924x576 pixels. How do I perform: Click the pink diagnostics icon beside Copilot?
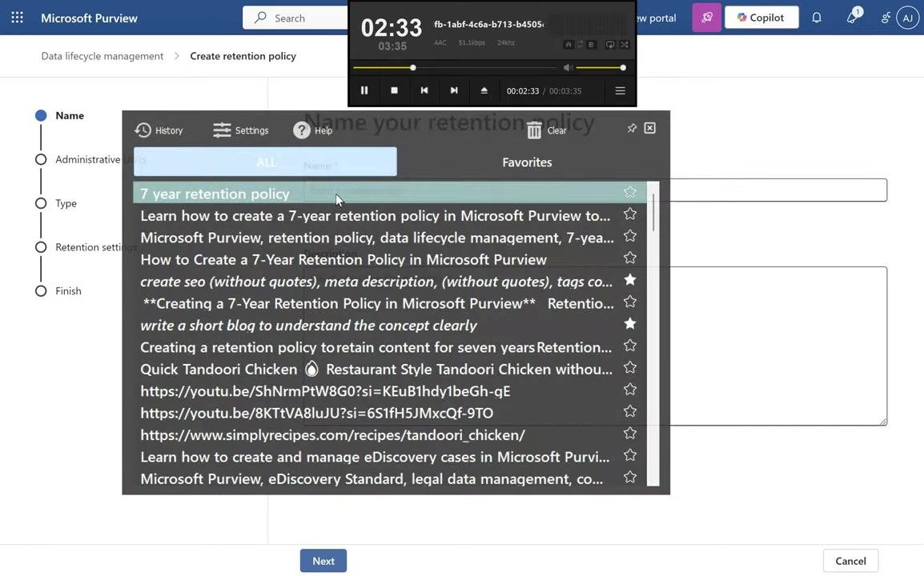pos(706,18)
